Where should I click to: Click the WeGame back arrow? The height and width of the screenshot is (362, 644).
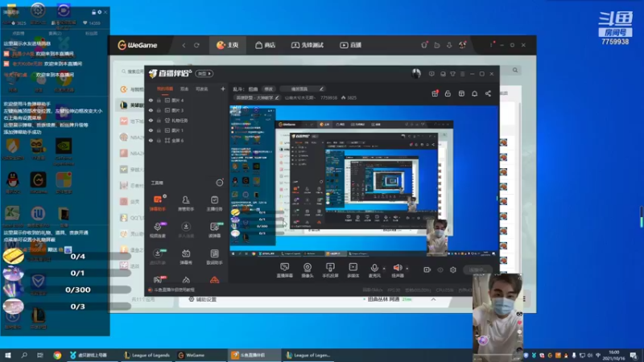184,45
